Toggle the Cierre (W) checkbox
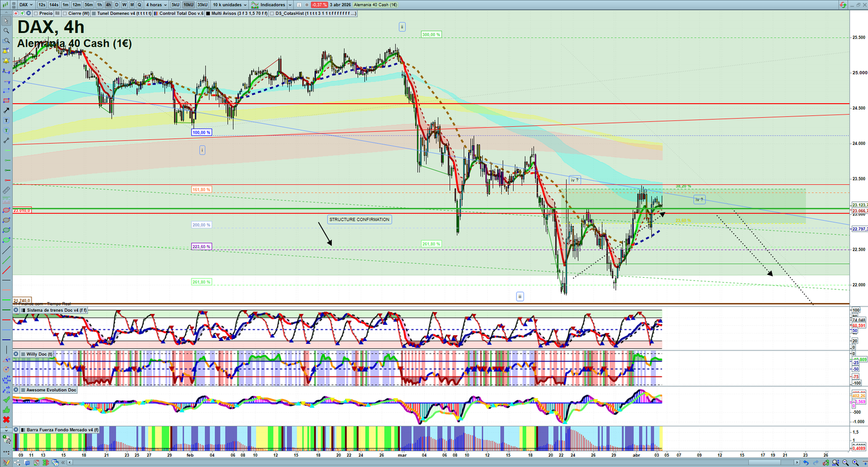Viewport: 868px width, 467px height. 65,13
